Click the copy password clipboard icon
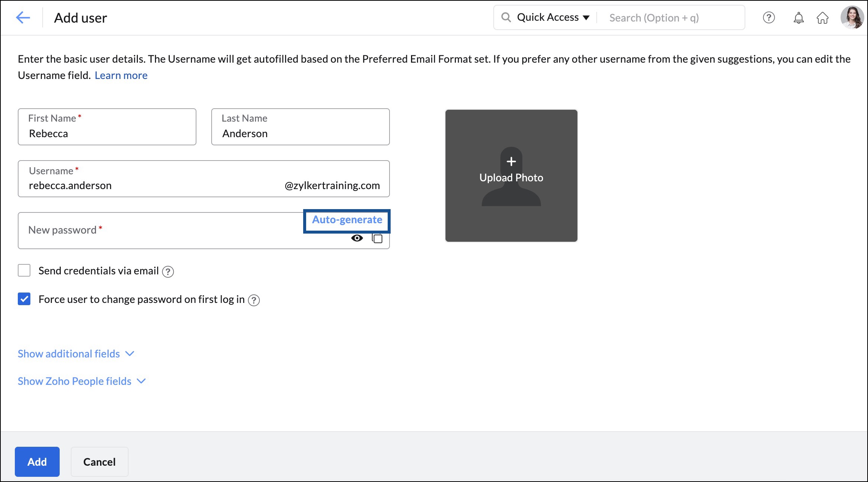Viewport: 868px width, 482px height. click(377, 239)
